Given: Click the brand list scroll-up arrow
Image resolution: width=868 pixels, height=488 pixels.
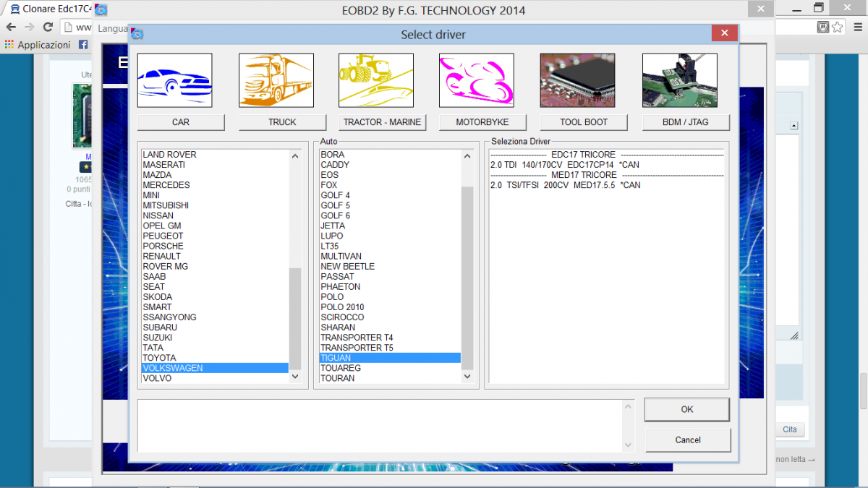Looking at the screenshot, I should click(294, 155).
